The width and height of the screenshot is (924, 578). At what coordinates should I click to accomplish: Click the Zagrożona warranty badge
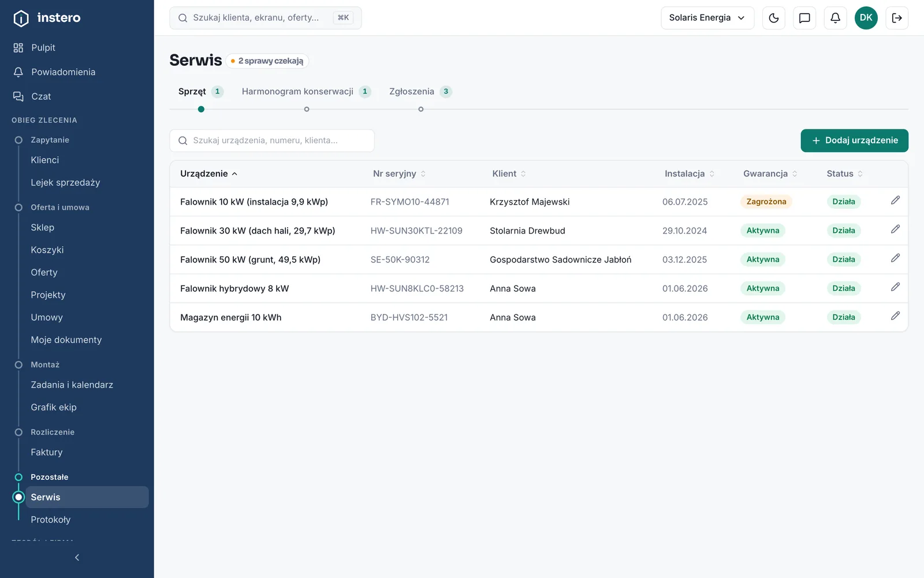click(766, 202)
